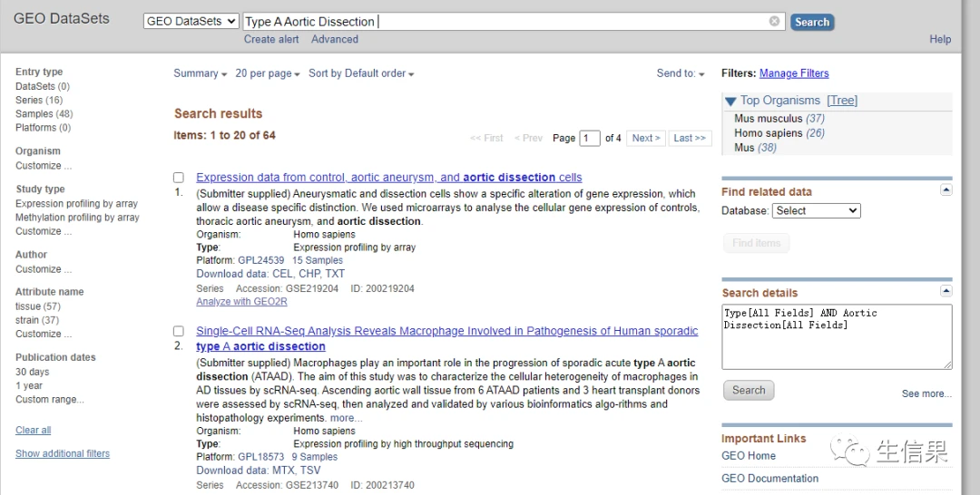Download CEL data for result 1
The height and width of the screenshot is (495, 980).
[282, 274]
